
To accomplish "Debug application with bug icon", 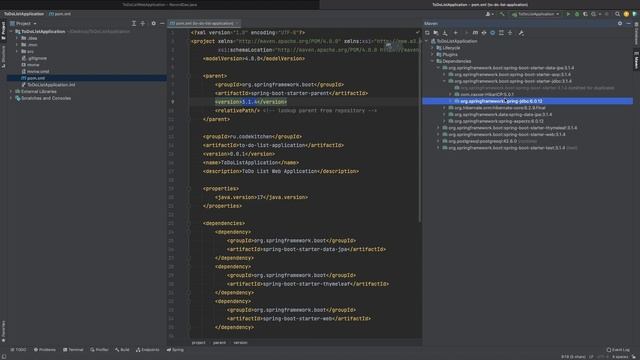I will [x=577, y=14].
